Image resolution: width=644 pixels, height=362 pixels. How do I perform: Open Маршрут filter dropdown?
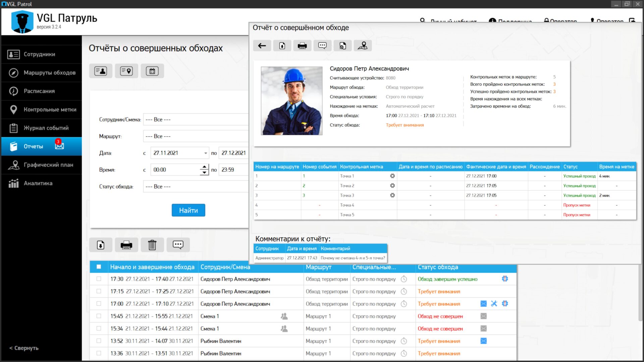coord(196,136)
